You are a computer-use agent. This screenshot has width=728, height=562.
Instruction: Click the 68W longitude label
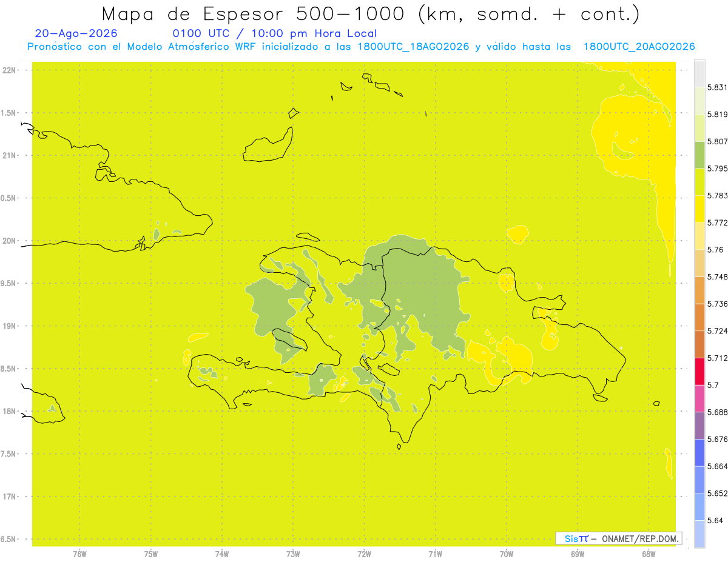pos(649,554)
